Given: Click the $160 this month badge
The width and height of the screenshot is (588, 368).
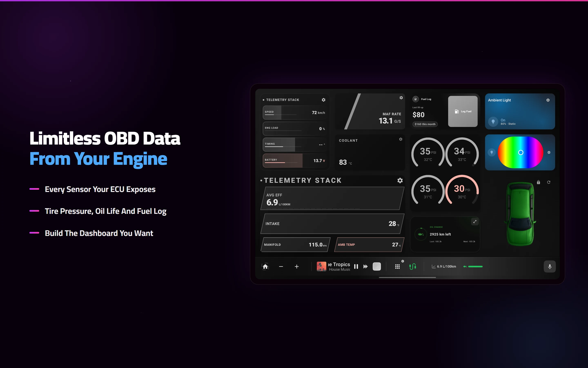Looking at the screenshot, I should tap(425, 124).
